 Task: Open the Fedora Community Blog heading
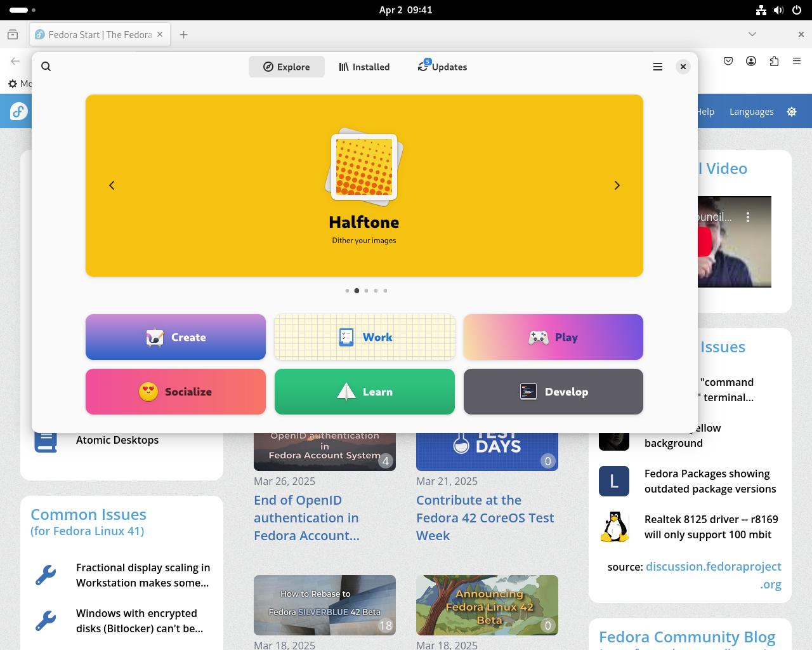(687, 637)
